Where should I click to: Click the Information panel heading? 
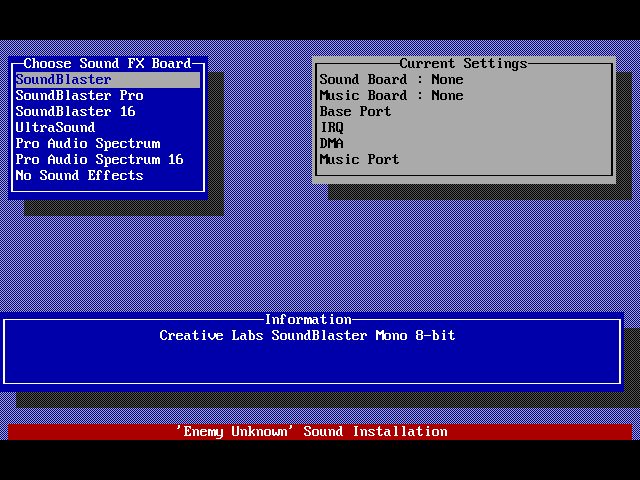pos(308,319)
